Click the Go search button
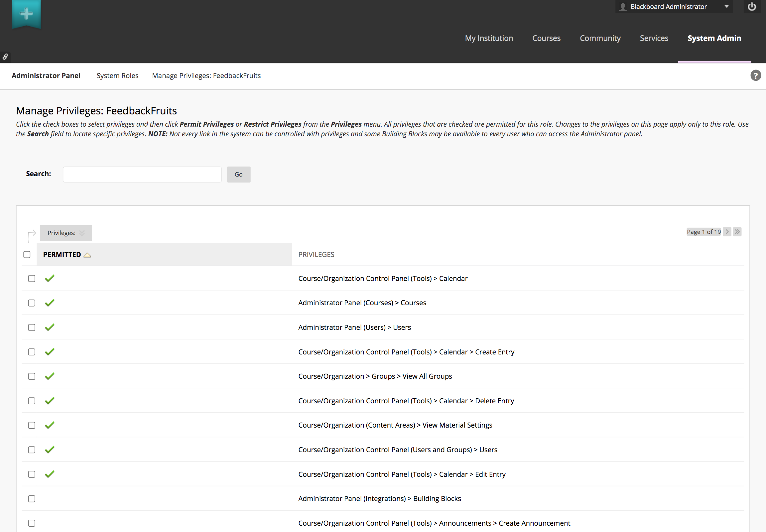The width and height of the screenshot is (766, 532). click(239, 174)
